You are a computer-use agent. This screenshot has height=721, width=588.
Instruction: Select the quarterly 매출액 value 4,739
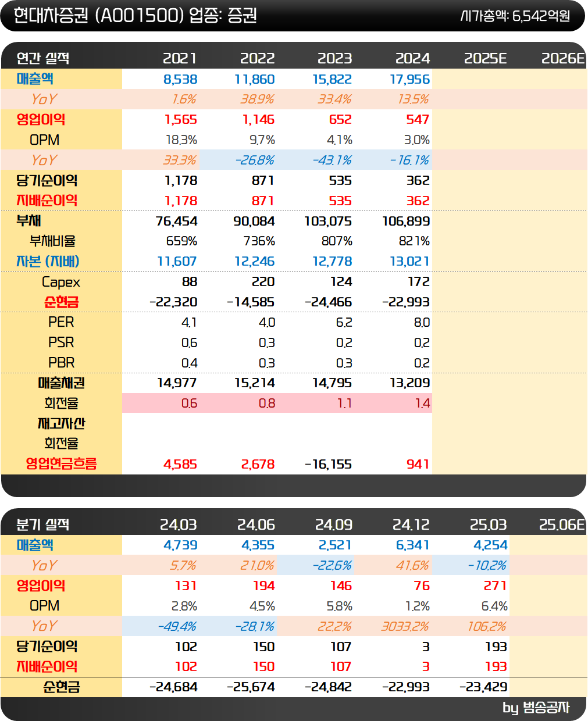[180, 545]
